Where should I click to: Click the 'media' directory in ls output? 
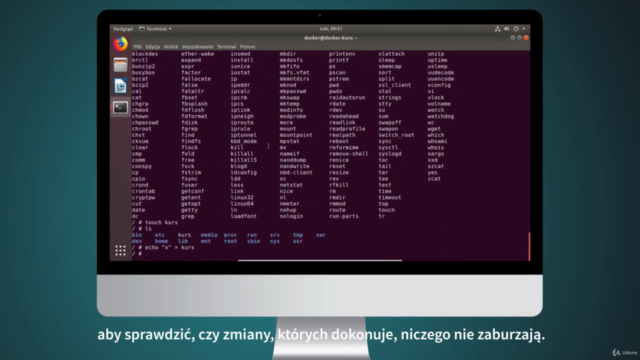pyautogui.click(x=209, y=235)
